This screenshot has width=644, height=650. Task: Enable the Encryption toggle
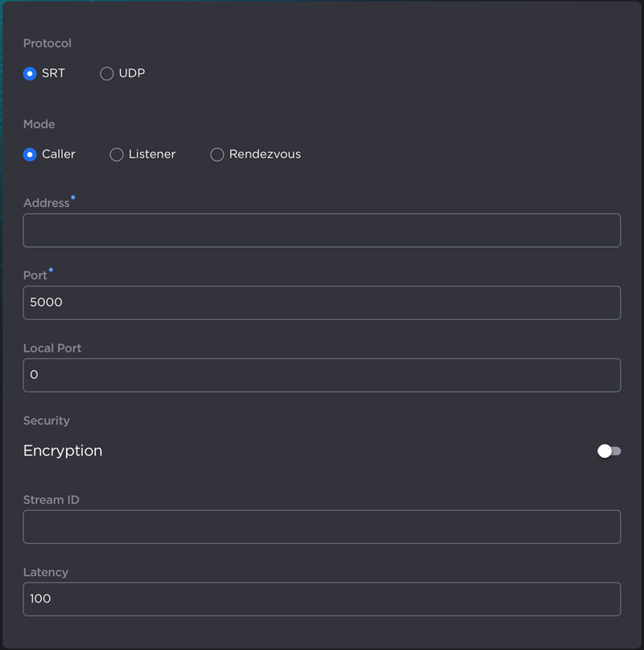(609, 450)
